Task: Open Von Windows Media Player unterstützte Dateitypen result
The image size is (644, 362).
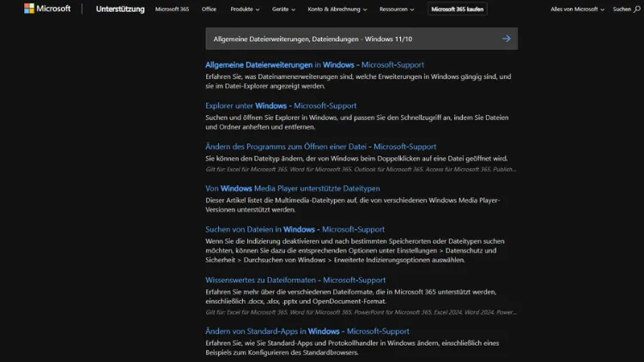Action: click(x=293, y=189)
